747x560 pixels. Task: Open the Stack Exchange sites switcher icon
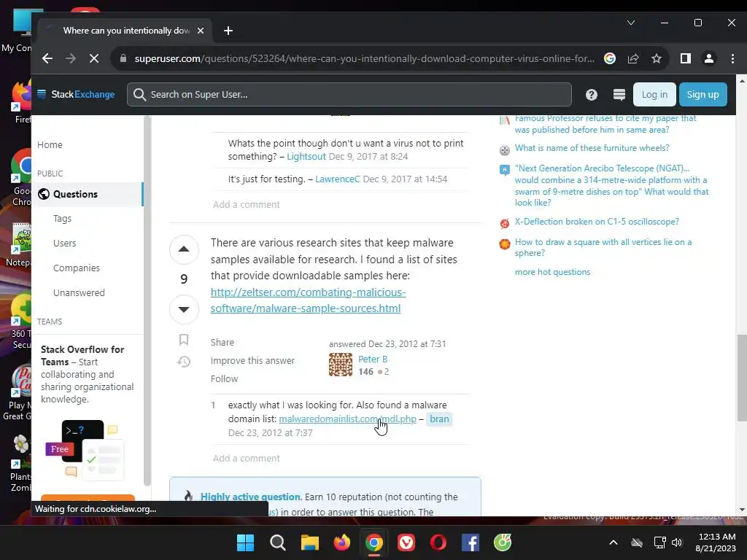[x=619, y=95]
